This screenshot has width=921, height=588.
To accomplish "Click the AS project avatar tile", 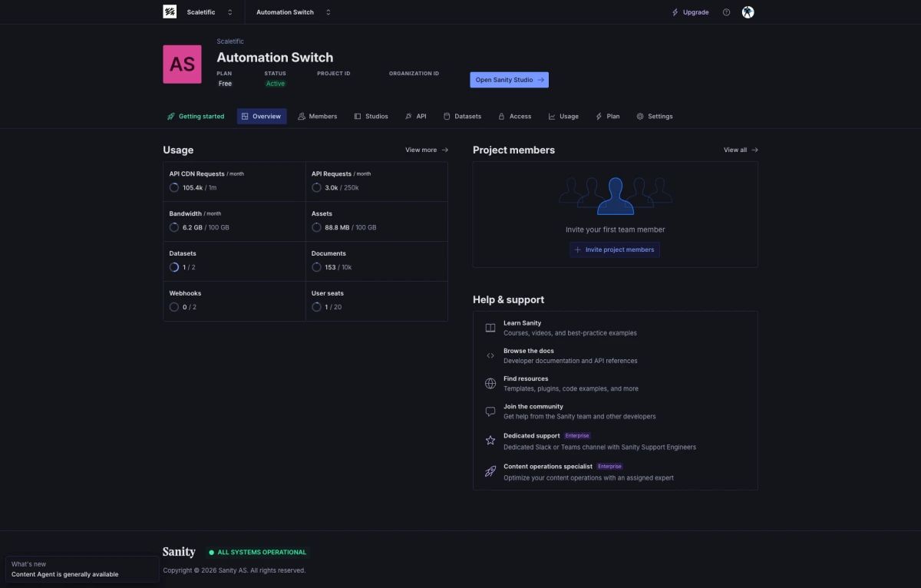I will pos(182,64).
